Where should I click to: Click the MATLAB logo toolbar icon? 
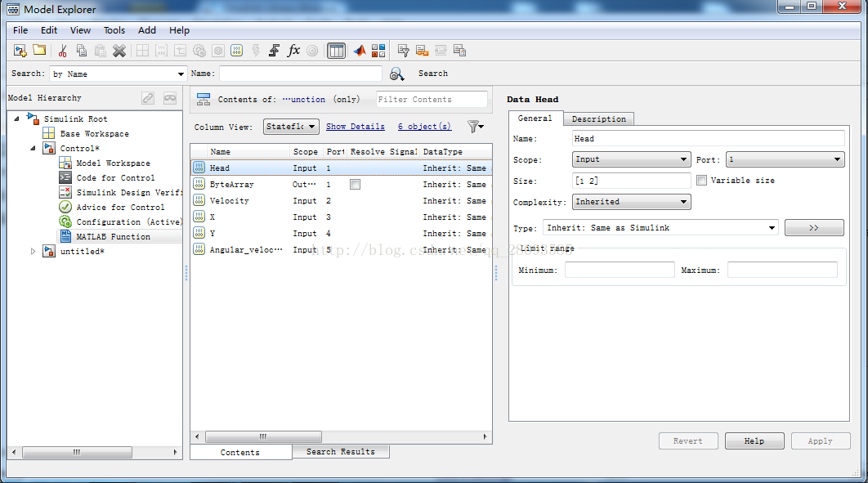click(x=360, y=51)
